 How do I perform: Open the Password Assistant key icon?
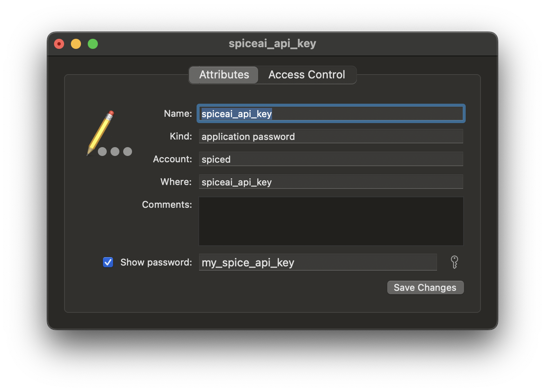pyautogui.click(x=454, y=262)
